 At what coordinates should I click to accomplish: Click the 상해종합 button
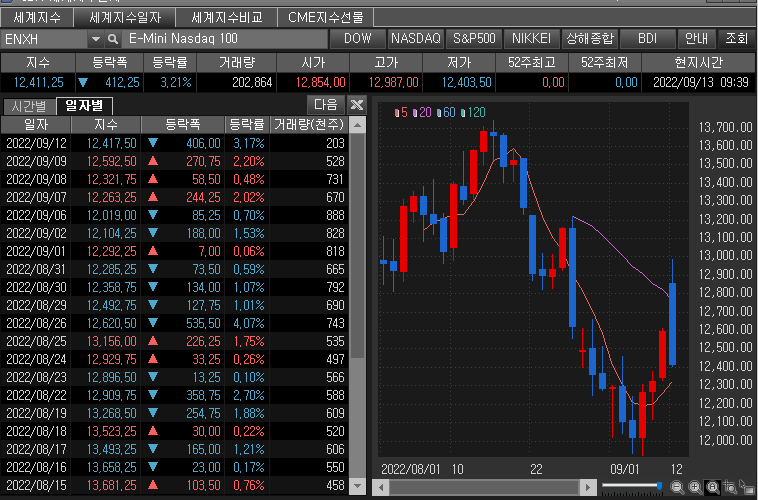point(590,39)
